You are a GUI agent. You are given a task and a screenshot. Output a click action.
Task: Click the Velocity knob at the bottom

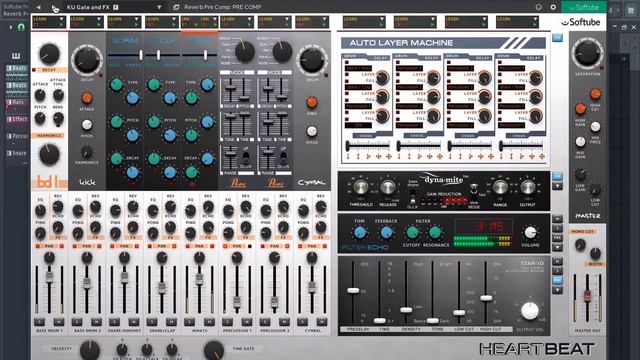(90, 350)
